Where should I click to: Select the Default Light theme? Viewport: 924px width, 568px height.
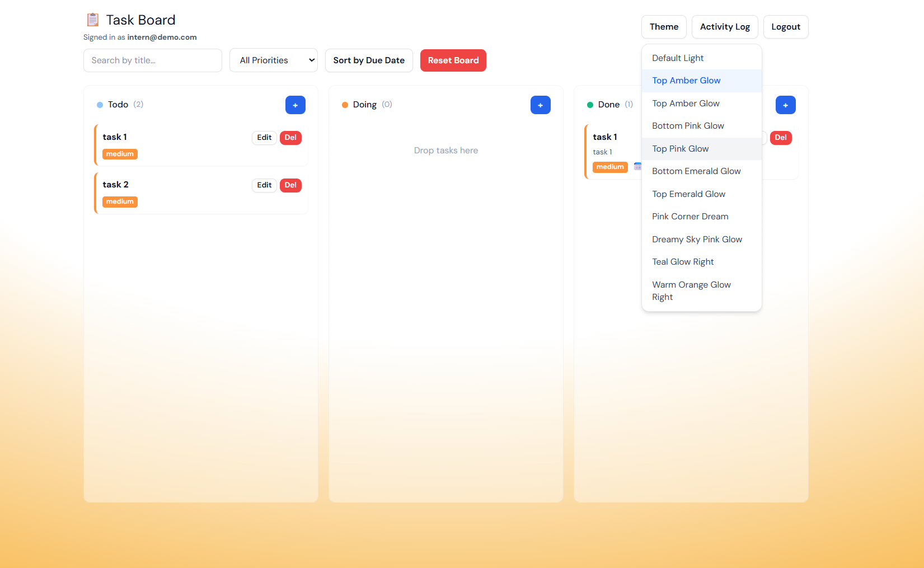(678, 58)
